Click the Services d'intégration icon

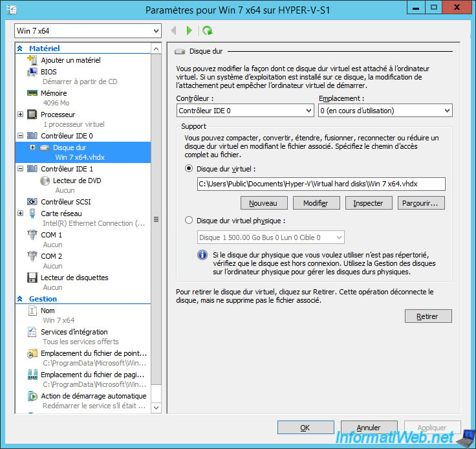(32, 332)
